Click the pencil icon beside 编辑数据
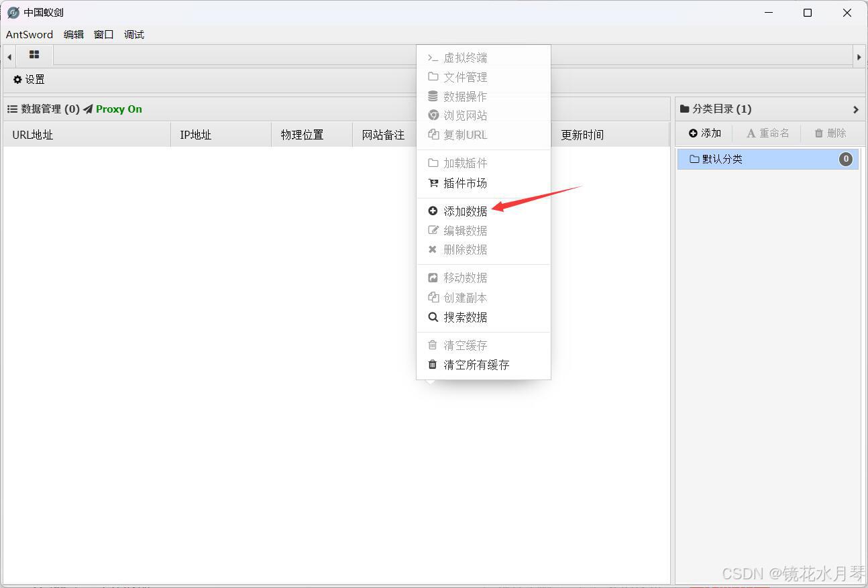Viewport: 868px width, 588px height. [433, 230]
